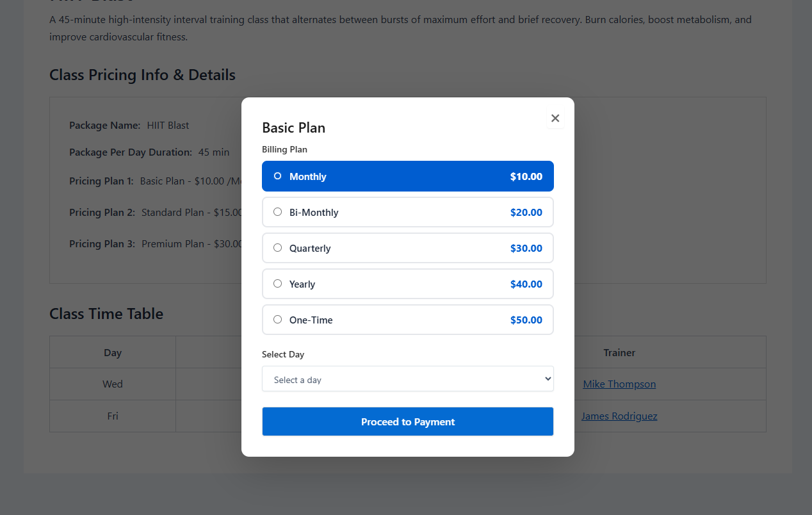Choose the Bi-Monthly radio option
Image resolution: width=812 pixels, height=515 pixels.
click(277, 212)
